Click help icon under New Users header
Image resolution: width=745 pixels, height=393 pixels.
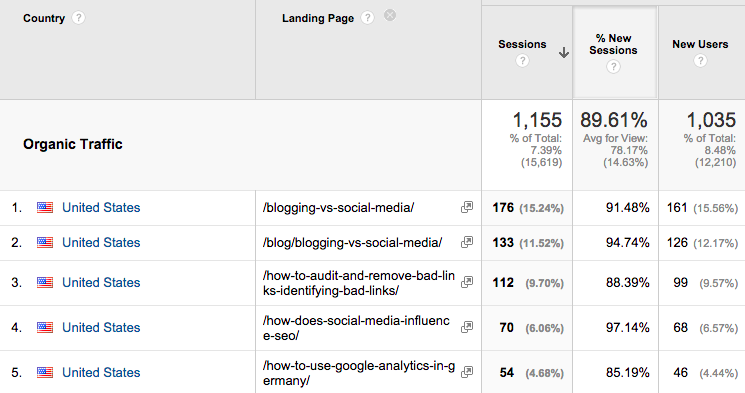(x=700, y=60)
